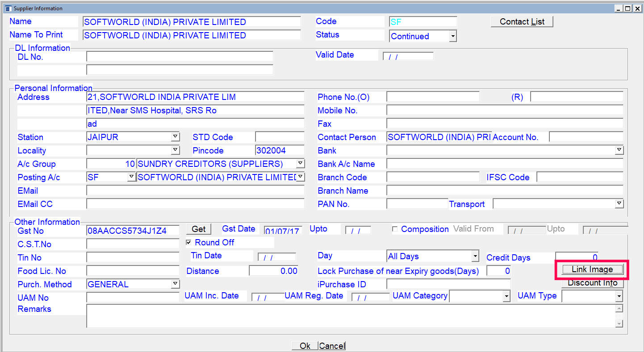Screen dimensions: 644x352
Task: Click the Tin Date field
Action: coord(277,257)
